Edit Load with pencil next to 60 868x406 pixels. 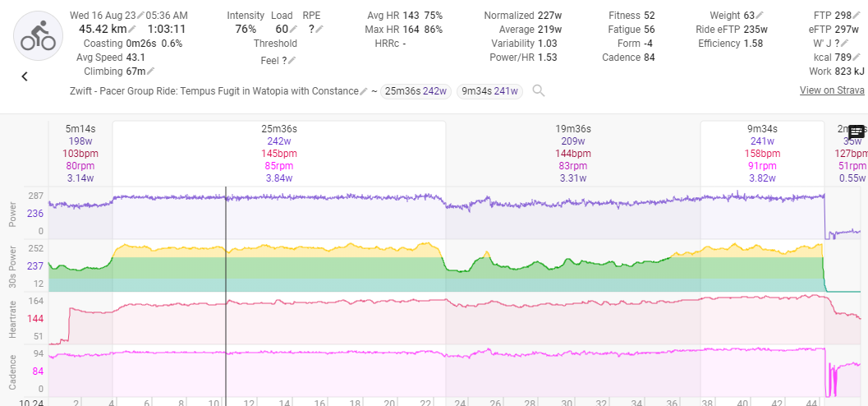click(293, 30)
